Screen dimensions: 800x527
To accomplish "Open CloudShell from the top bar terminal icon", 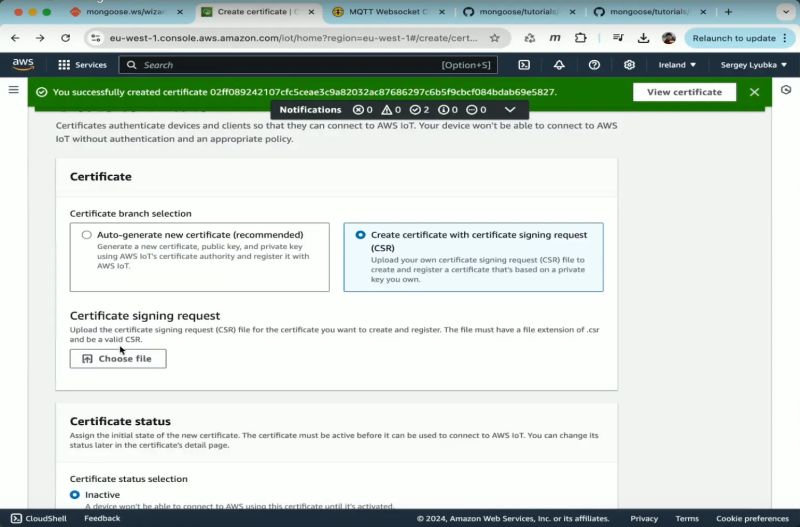I will [524, 65].
